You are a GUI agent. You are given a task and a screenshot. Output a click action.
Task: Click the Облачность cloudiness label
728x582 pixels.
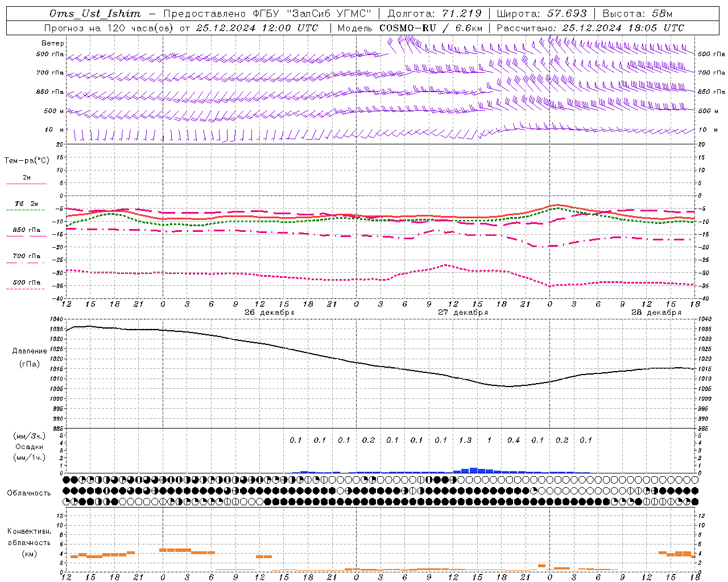pos(29,493)
